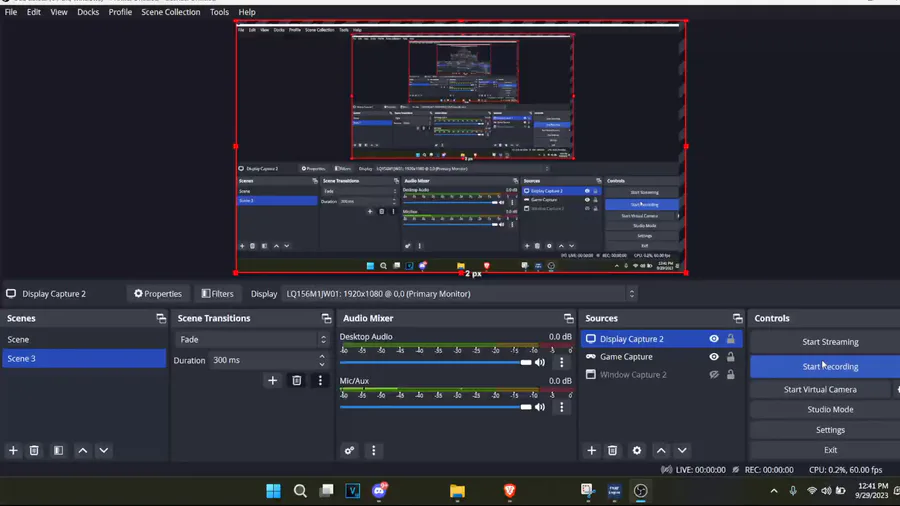
Task: Toggle lock on Display Capture 2
Action: [x=731, y=339]
